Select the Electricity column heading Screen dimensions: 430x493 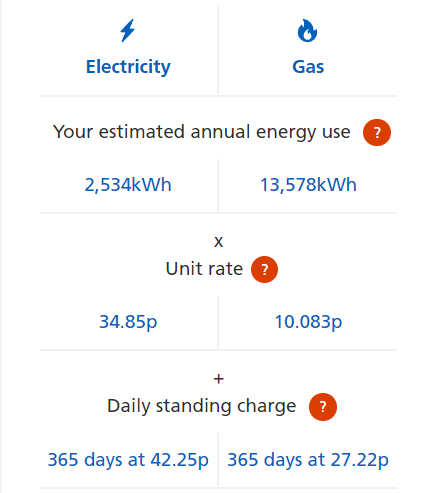tap(128, 67)
